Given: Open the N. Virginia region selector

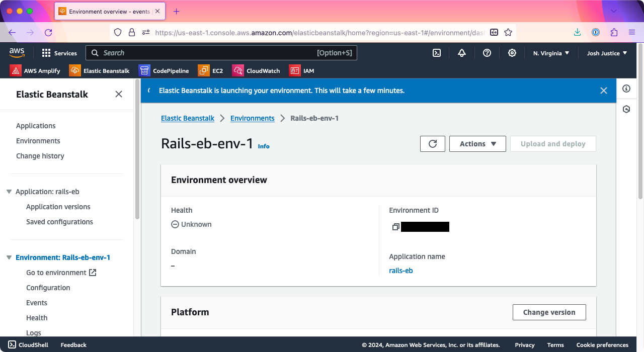Looking at the screenshot, I should coord(551,53).
